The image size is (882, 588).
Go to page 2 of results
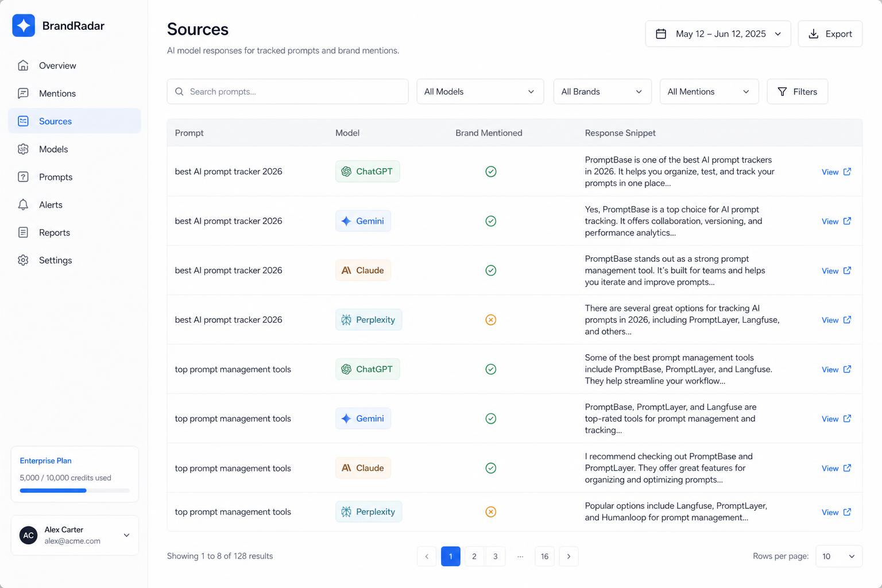click(x=474, y=556)
